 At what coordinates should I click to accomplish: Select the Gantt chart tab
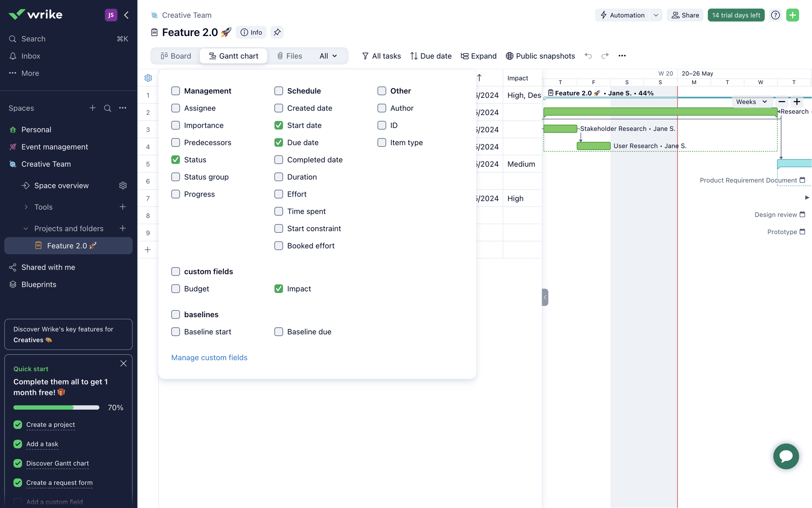[x=233, y=56]
